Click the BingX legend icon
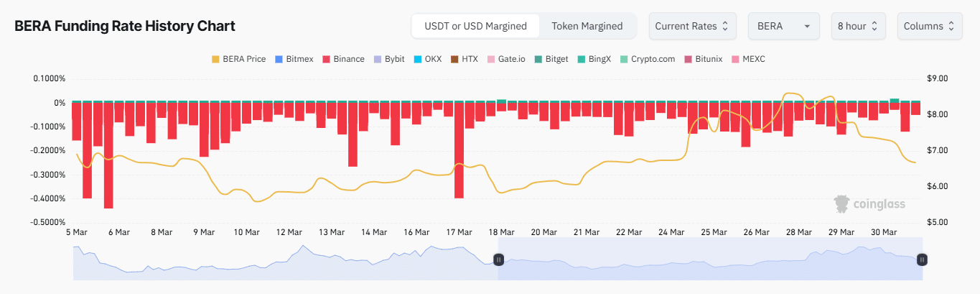This screenshot has width=980, height=294. point(581,59)
